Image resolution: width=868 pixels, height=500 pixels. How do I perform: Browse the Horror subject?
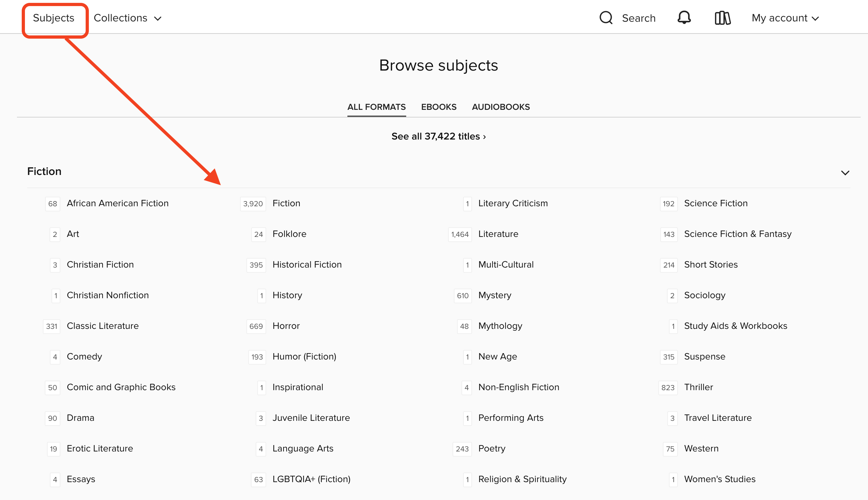click(286, 326)
